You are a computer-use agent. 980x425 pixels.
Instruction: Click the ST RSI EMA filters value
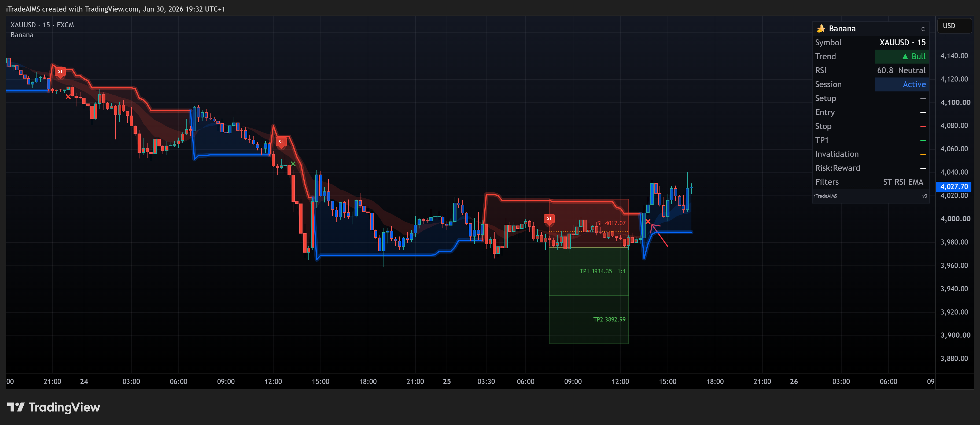(903, 182)
